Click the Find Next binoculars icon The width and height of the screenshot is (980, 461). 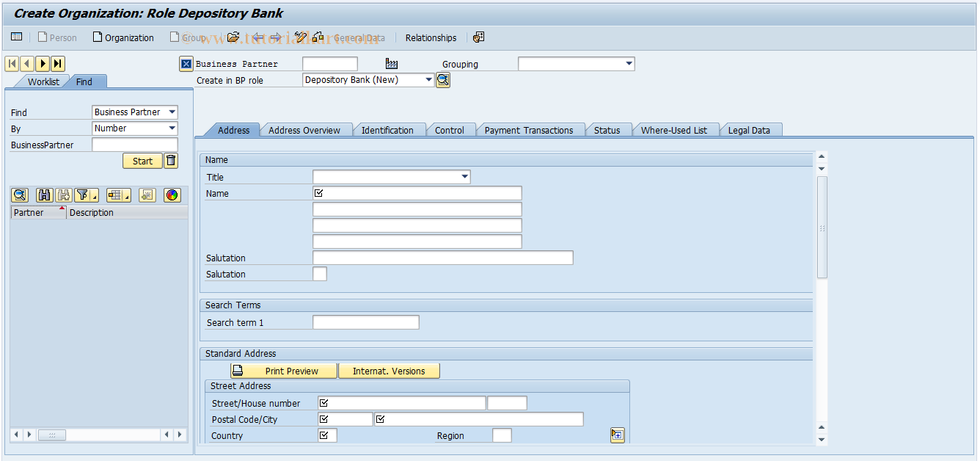[63, 195]
